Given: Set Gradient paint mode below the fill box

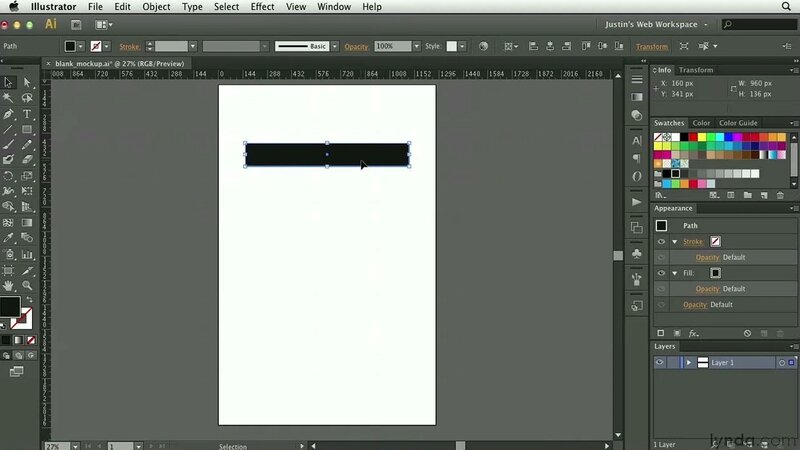Looking at the screenshot, I should tap(18, 340).
